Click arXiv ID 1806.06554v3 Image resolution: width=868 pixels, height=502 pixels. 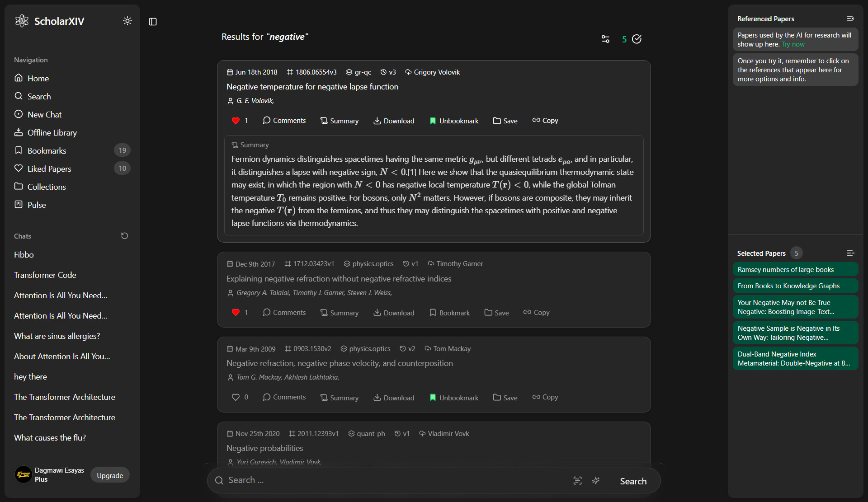(311, 72)
